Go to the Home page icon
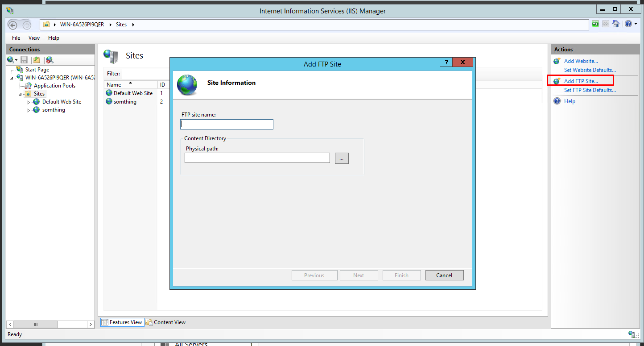The width and height of the screenshot is (644, 346). coord(616,24)
